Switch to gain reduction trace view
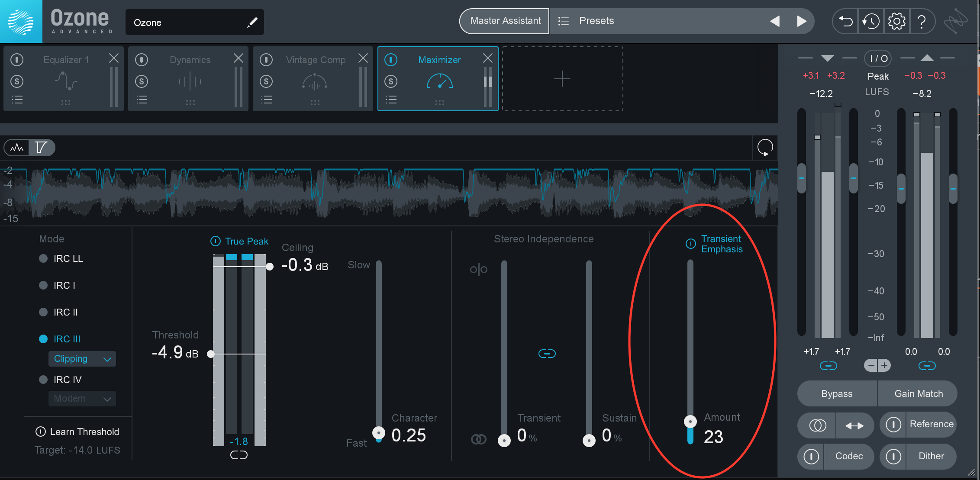This screenshot has width=980, height=480. pyautogui.click(x=41, y=148)
